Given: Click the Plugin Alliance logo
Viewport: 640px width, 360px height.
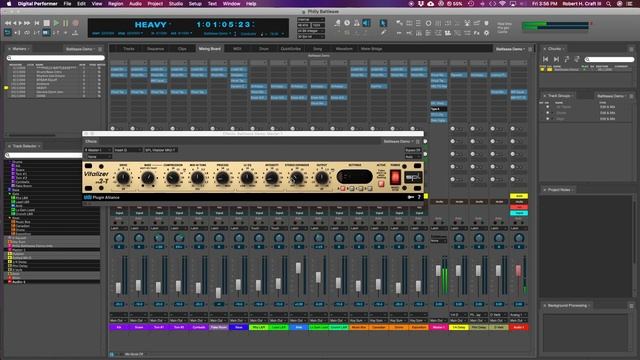Looking at the screenshot, I should (102, 198).
